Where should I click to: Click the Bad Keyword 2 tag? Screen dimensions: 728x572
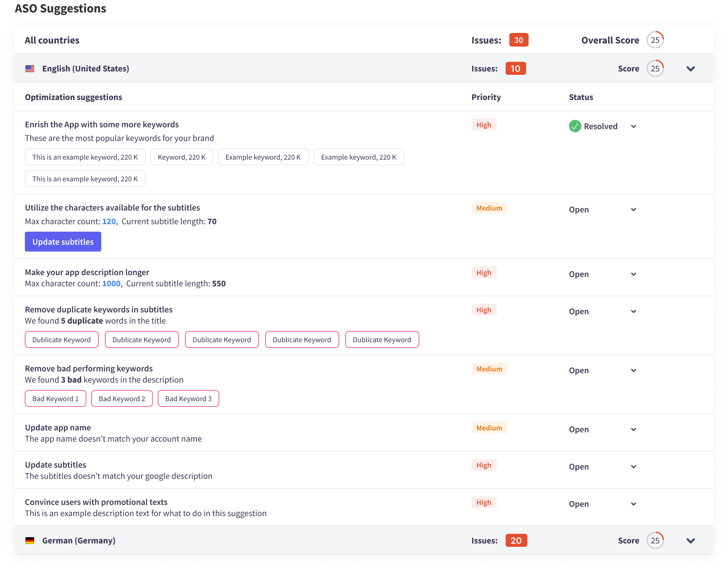[x=122, y=398]
